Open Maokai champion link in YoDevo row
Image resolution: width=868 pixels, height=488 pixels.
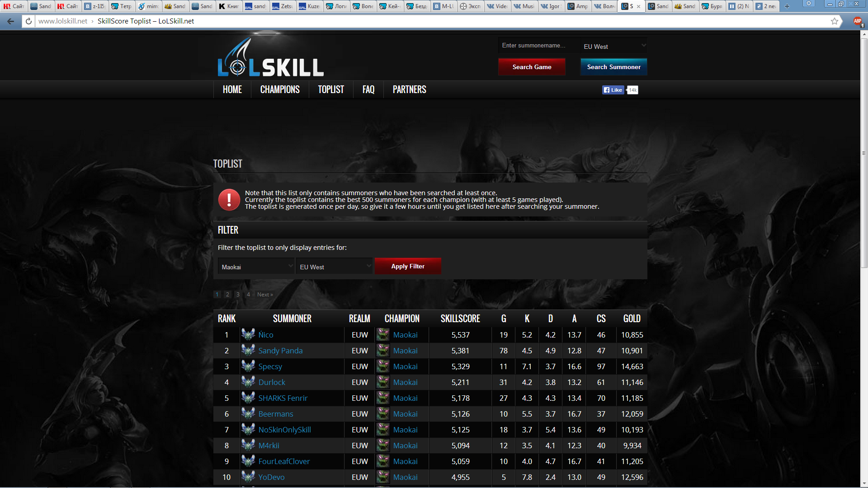click(405, 477)
